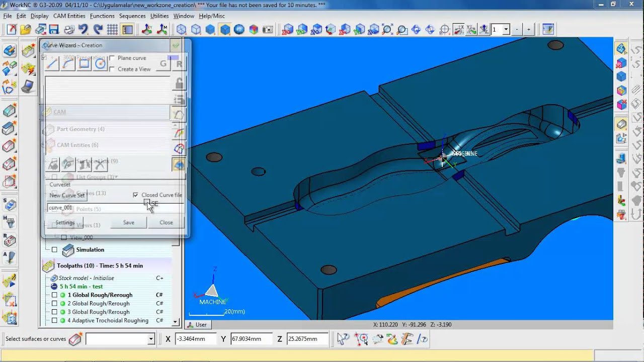Click the Zoom All magnifier icon

(387, 30)
